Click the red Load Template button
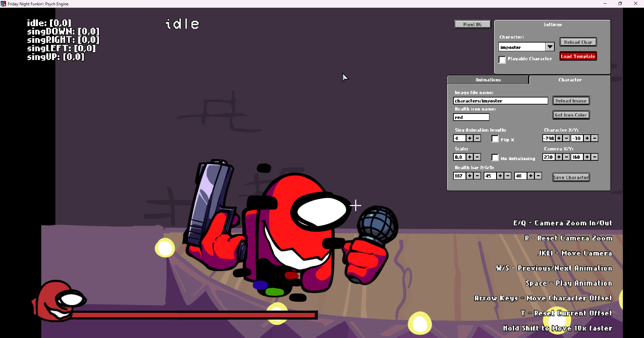The image size is (644, 338). coord(578,56)
